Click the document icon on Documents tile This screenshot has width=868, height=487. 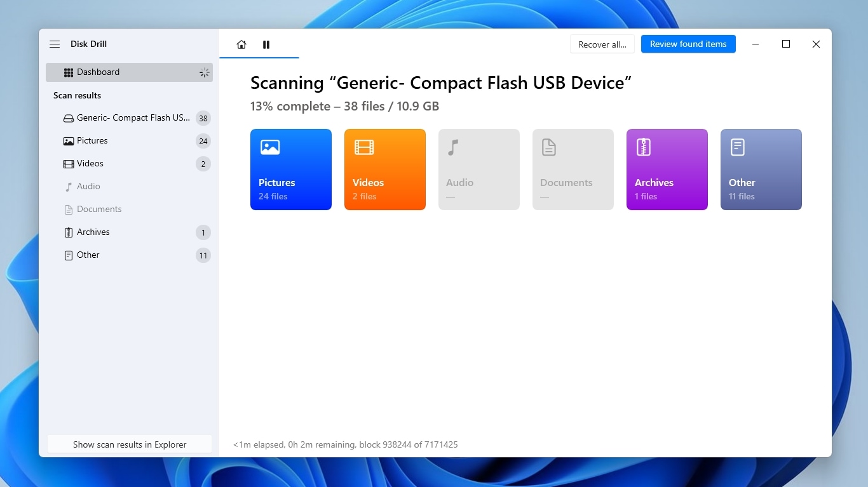[549, 147]
